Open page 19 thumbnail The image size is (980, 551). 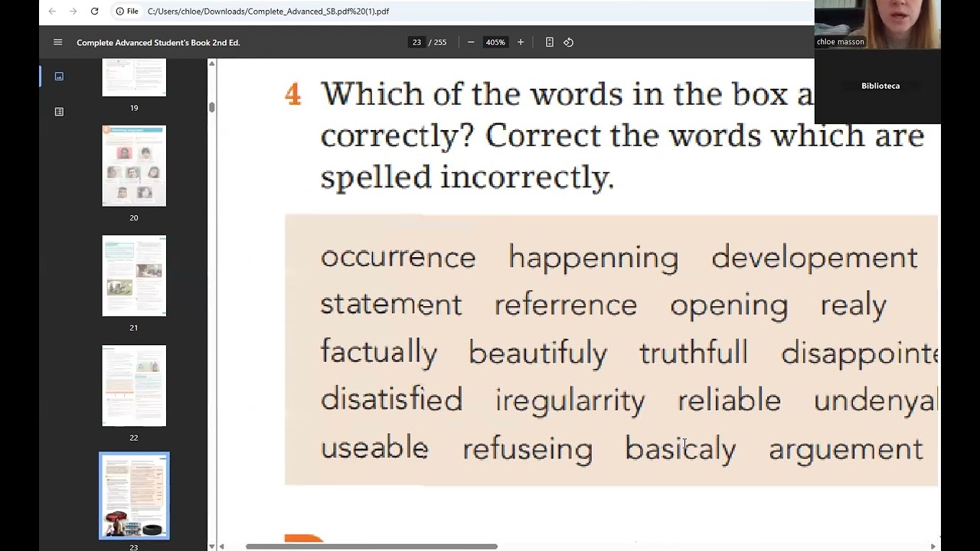pyautogui.click(x=134, y=77)
